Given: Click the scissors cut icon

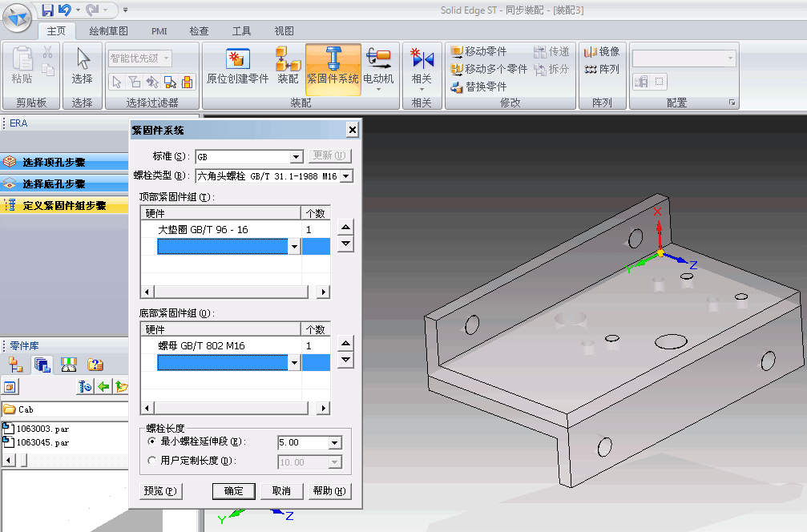Looking at the screenshot, I should [48, 52].
